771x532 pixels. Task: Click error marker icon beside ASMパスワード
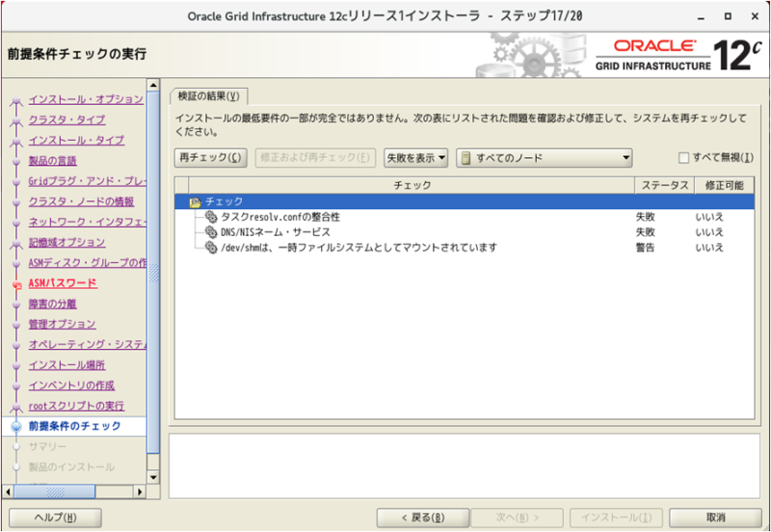point(16,284)
